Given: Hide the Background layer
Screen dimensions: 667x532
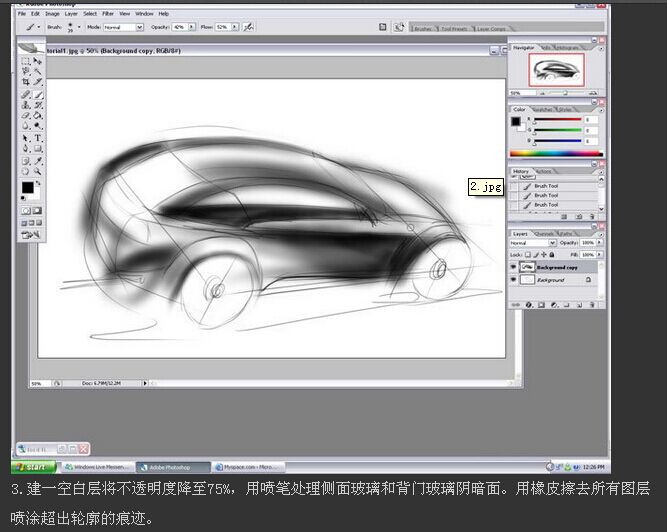Looking at the screenshot, I should (x=513, y=279).
